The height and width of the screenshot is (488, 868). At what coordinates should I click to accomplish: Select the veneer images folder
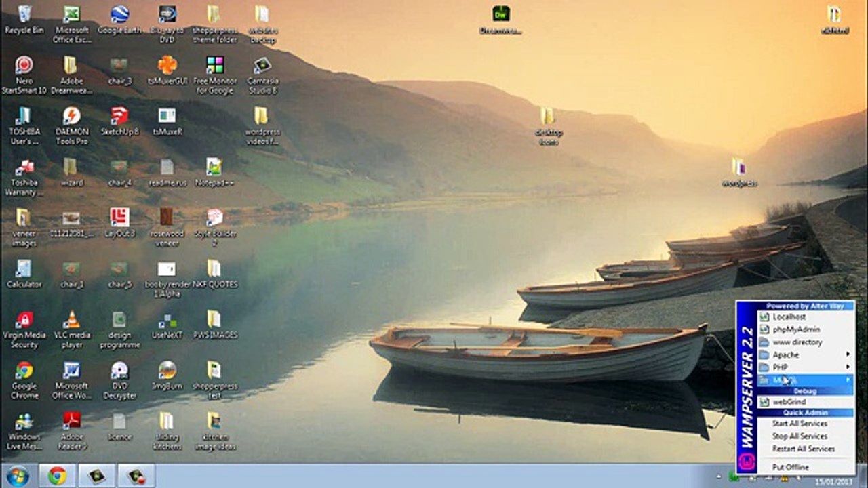(24, 228)
